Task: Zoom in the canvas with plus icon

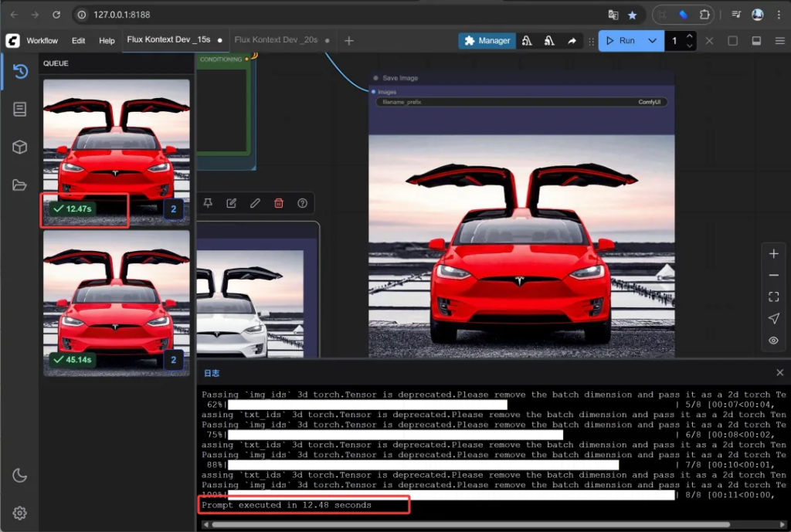Action: [x=773, y=253]
